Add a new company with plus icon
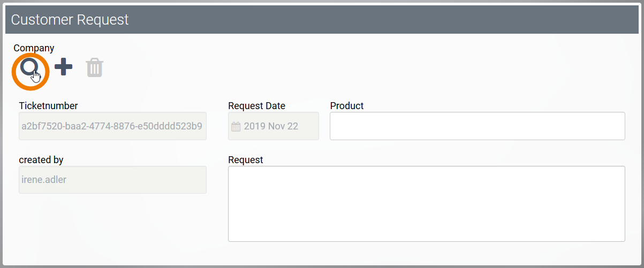 pos(64,67)
